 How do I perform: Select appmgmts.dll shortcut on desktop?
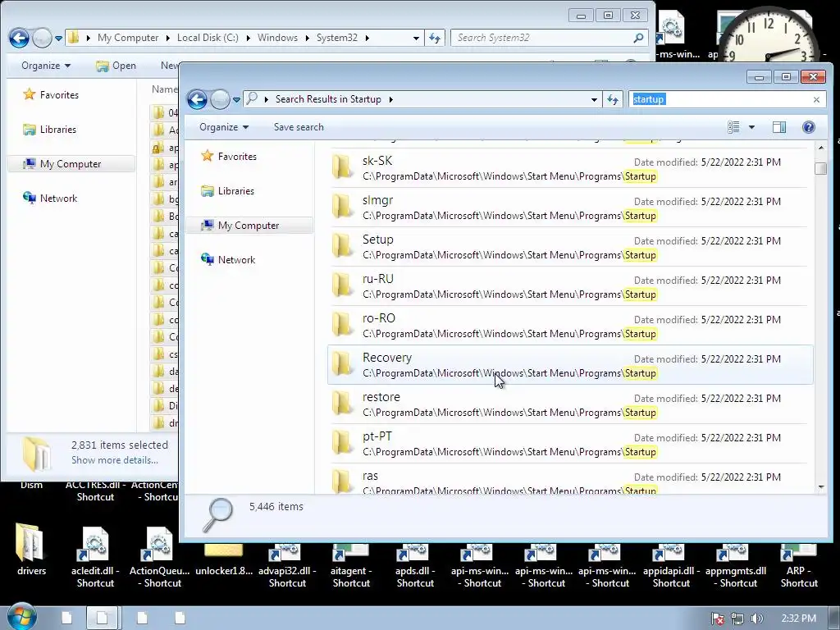click(x=736, y=566)
